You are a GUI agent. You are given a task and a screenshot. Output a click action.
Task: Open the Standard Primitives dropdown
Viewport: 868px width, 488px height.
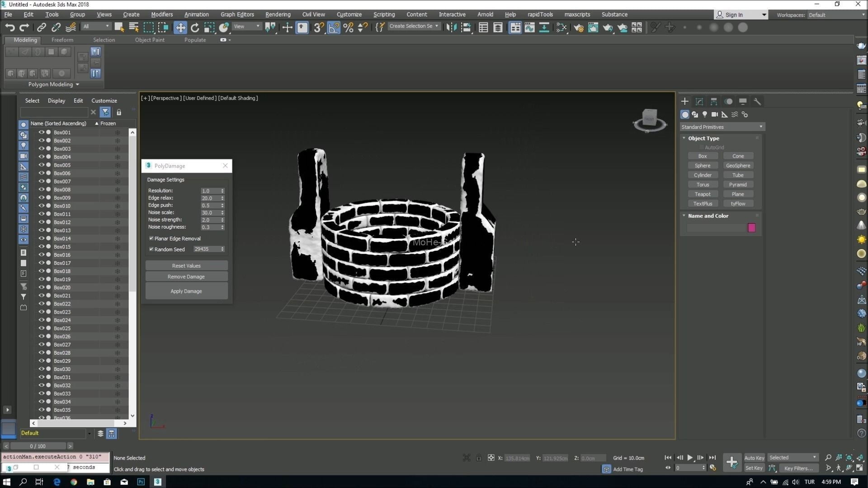[722, 127]
